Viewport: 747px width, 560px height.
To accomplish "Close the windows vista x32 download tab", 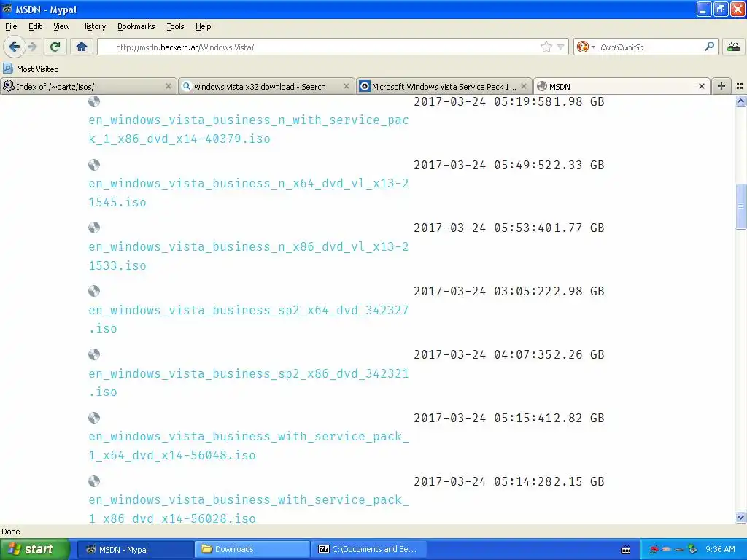I will pyautogui.click(x=347, y=86).
